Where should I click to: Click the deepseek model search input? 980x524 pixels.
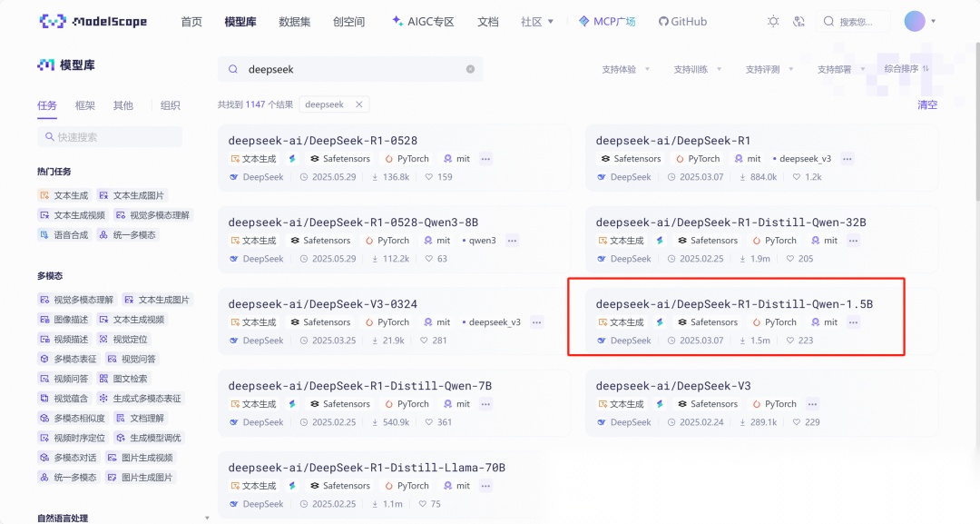(x=350, y=69)
